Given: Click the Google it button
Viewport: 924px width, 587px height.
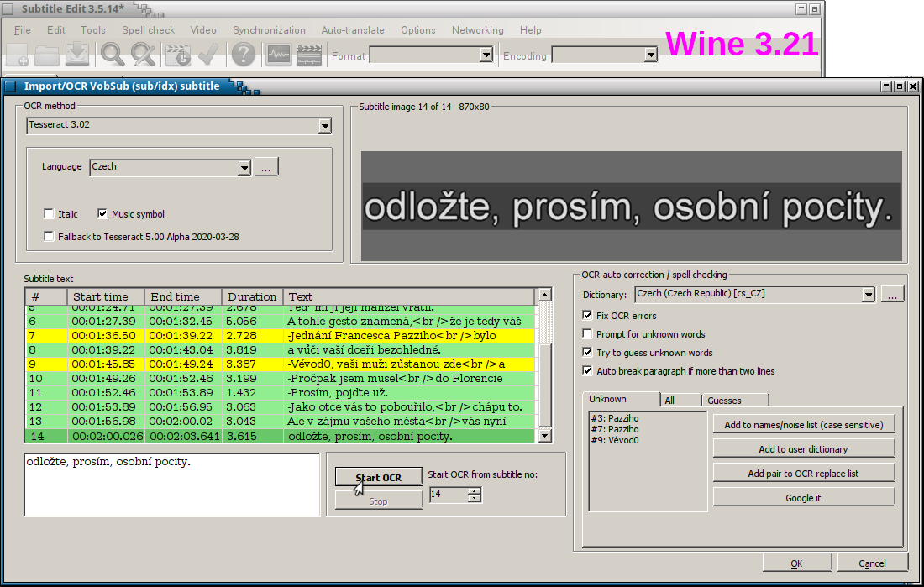Looking at the screenshot, I should 803,496.
